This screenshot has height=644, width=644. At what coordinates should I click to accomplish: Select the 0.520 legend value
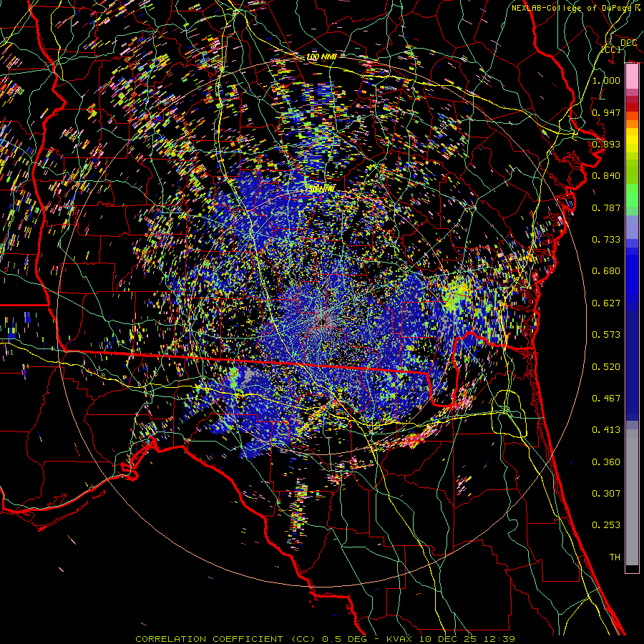(x=606, y=367)
